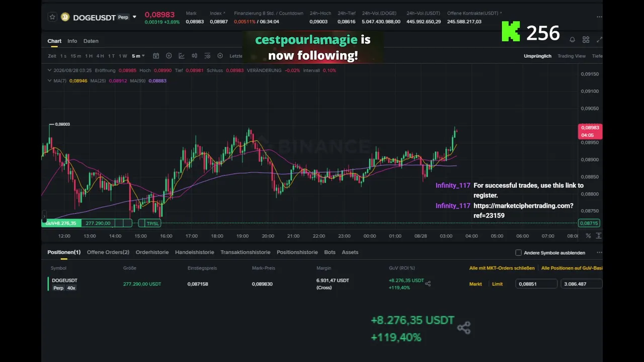
Task: Open the Handelshistorie tab
Action: tap(195, 252)
